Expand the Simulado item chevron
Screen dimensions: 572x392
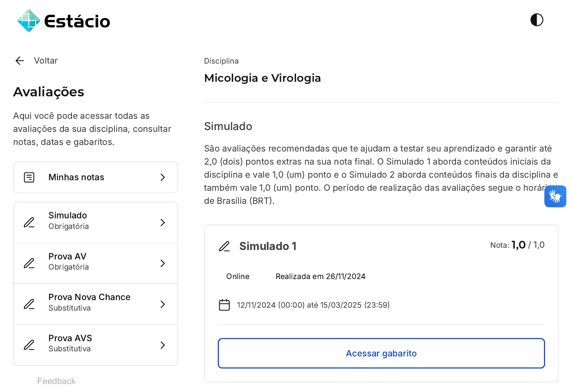(x=163, y=222)
